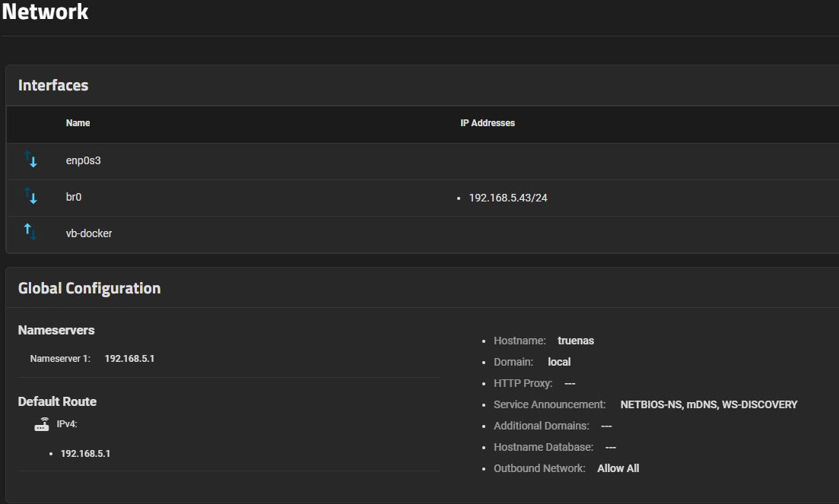Click the br0 link state arrows icon
This screenshot has width=839, height=504.
[x=30, y=196]
